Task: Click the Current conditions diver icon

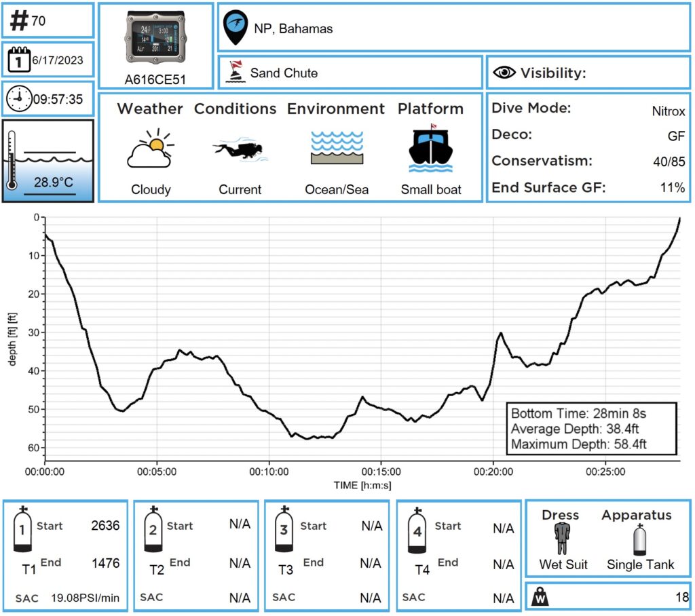Action: (239, 150)
